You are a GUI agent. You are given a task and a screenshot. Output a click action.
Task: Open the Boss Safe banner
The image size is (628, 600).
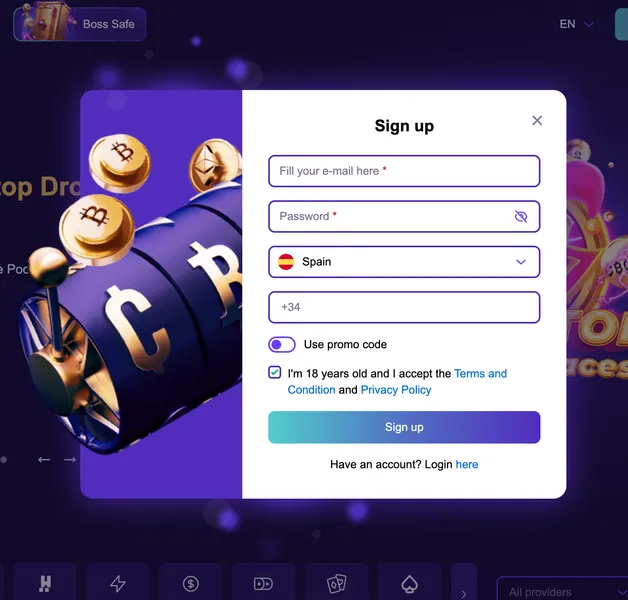click(80, 24)
